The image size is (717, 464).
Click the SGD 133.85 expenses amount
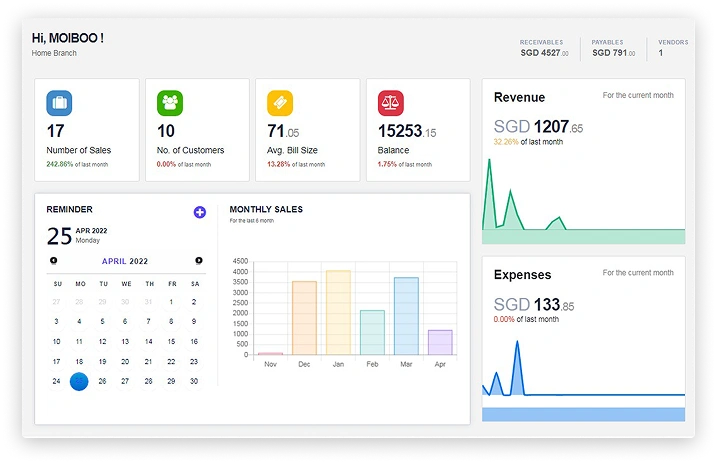tap(534, 304)
